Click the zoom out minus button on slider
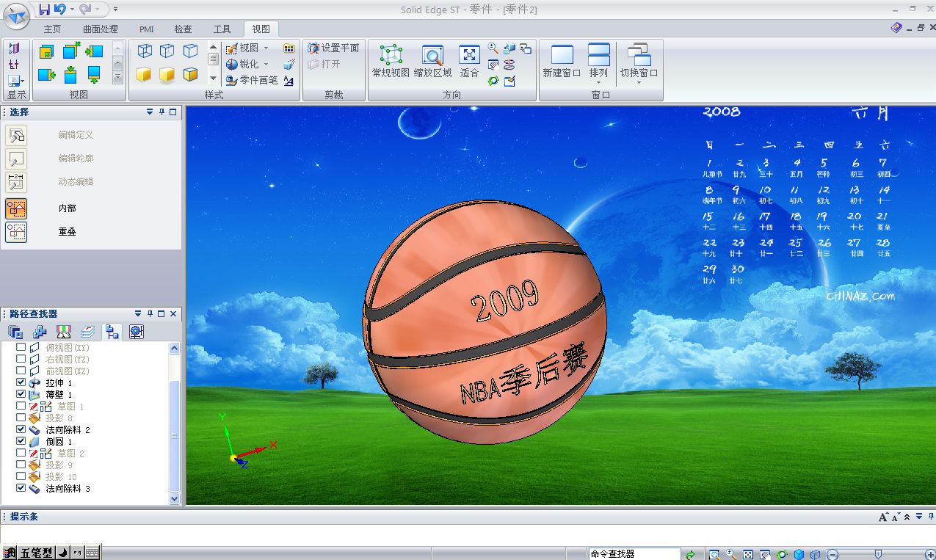Viewport: 936px width, 560px height. pos(832,554)
